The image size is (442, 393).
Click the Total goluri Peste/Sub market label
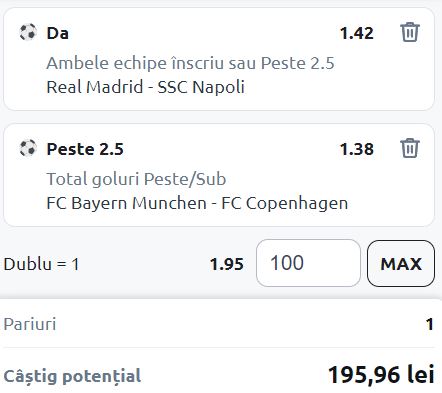[x=136, y=179]
